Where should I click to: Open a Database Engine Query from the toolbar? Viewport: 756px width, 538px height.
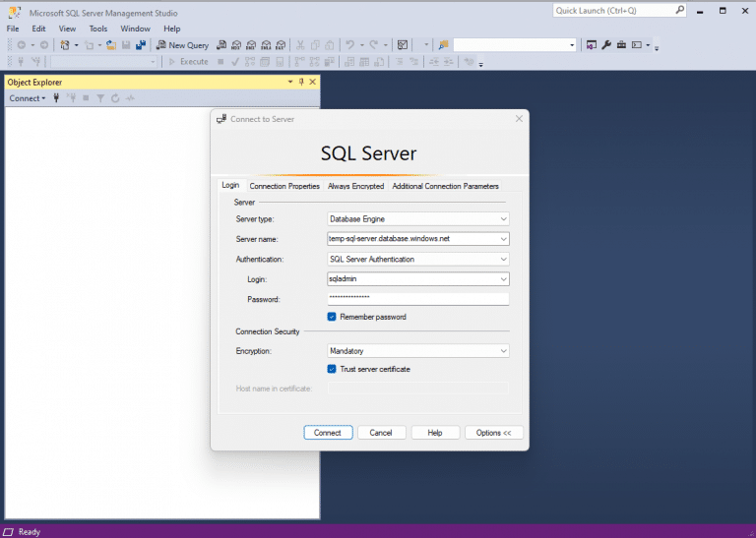coord(221,45)
